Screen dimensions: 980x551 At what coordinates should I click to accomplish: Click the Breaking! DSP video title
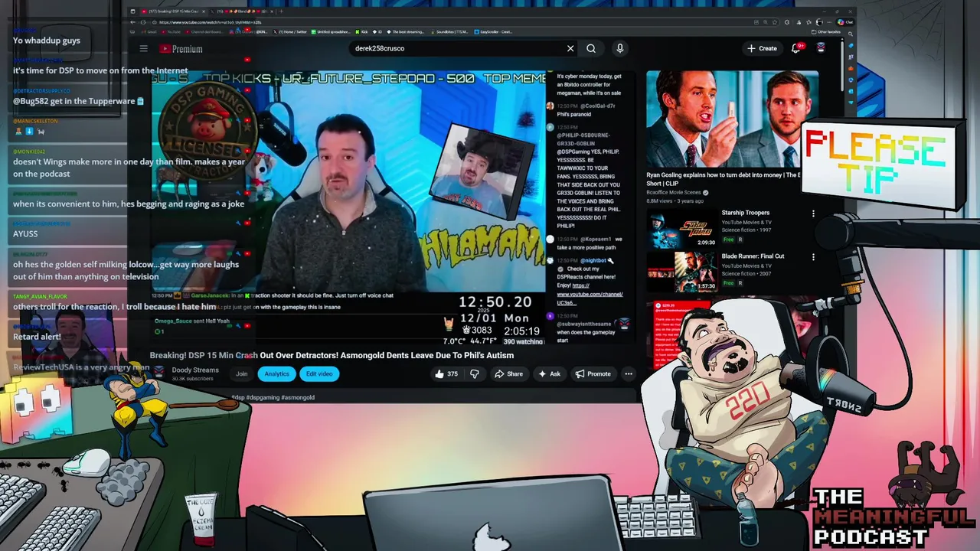coord(332,355)
